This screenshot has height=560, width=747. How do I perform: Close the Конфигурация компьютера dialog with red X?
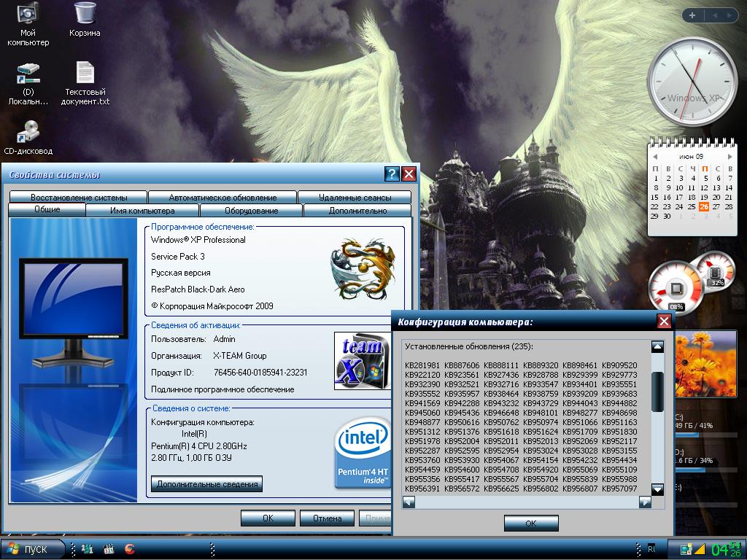[x=664, y=322]
